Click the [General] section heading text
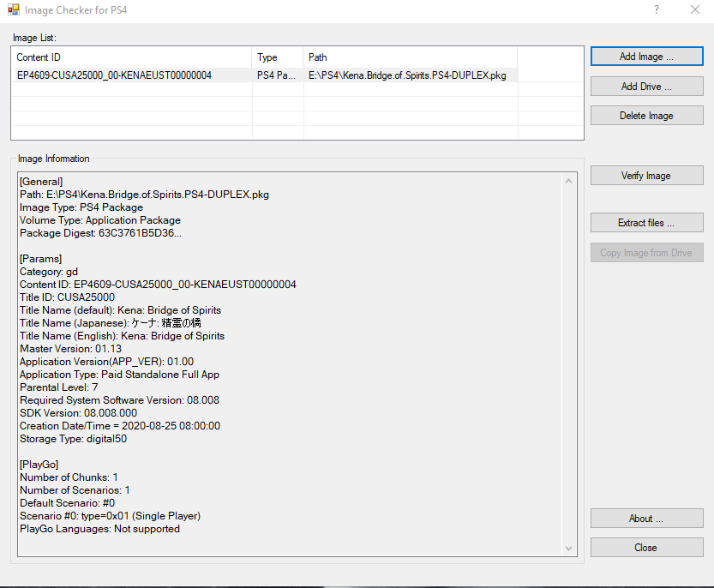 click(41, 182)
